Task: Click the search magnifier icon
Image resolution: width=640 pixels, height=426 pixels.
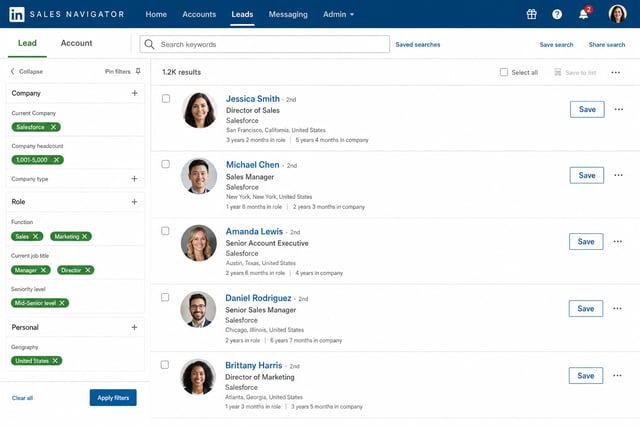Action: pos(149,44)
